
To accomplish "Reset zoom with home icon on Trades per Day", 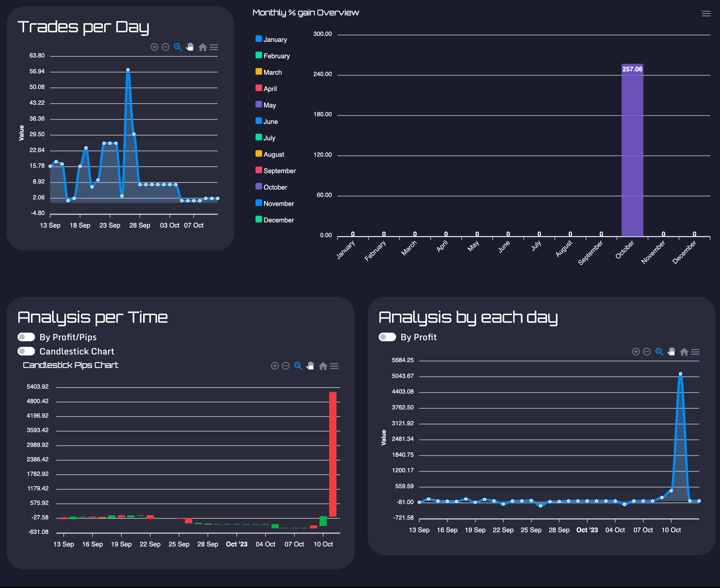I will click(x=203, y=47).
